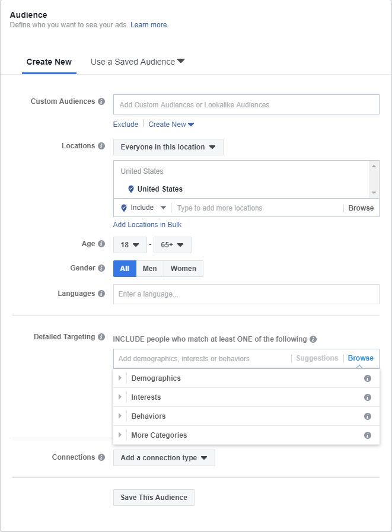Switch to Use a Saved Audience tab
The width and height of the screenshot is (392, 532).
(x=138, y=62)
